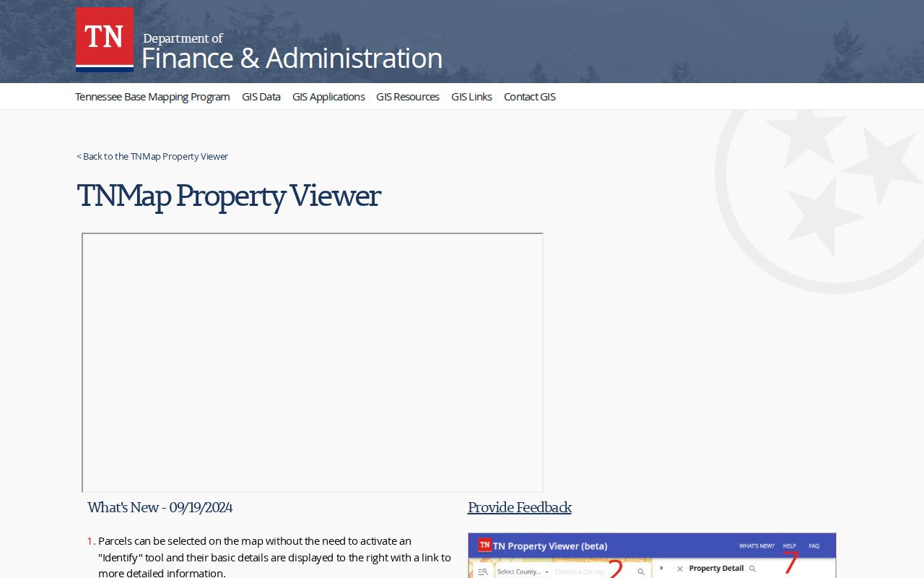The image size is (924, 578).
Task: Open the Tennessee Base Mapping Program menu
Action: coord(152,97)
